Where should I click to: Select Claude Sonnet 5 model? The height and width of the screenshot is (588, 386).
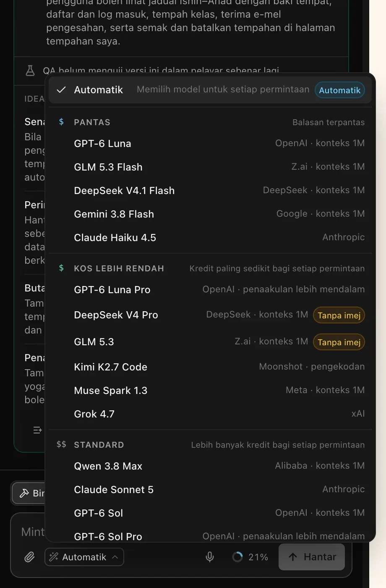point(210,490)
